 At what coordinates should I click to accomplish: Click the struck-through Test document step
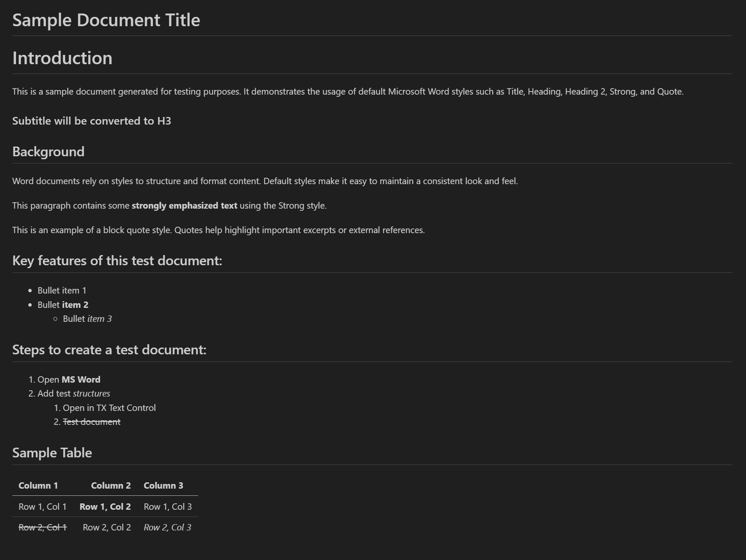point(91,421)
